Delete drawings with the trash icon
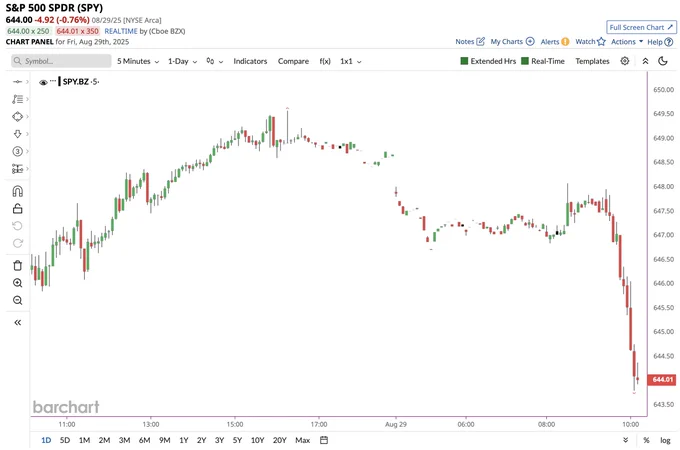680x450 pixels. pos(17,265)
